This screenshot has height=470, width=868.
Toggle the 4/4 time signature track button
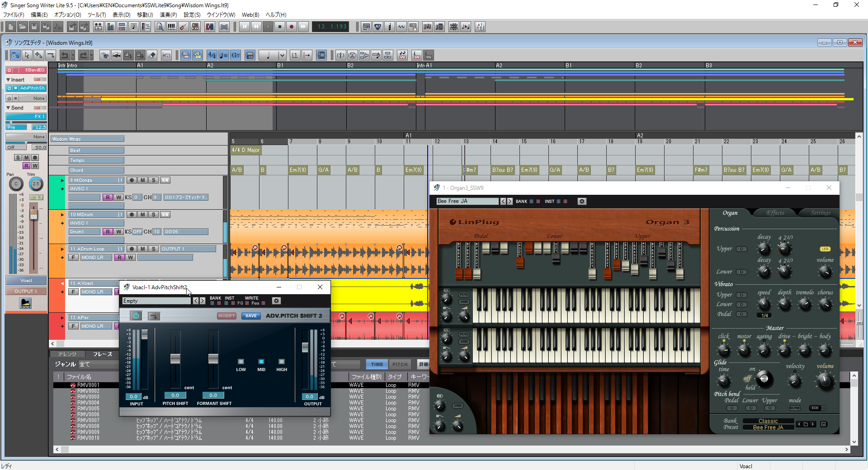pos(212,55)
